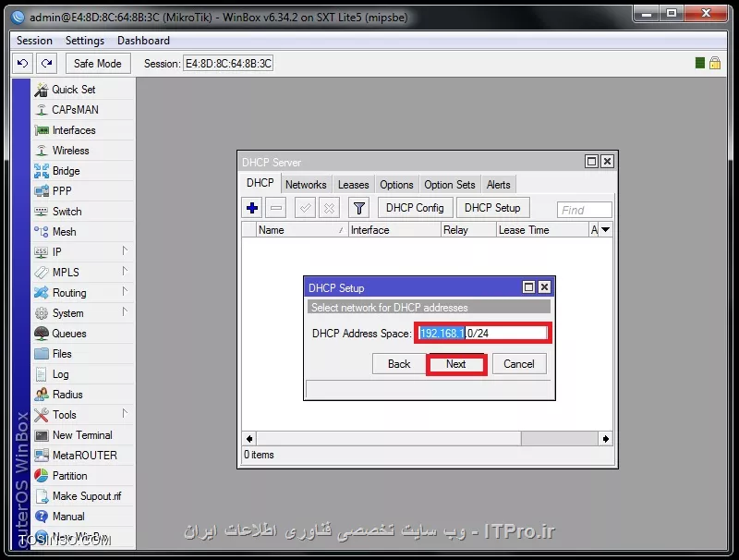Click Next in DHCP Setup
The width and height of the screenshot is (739, 560).
point(456,364)
